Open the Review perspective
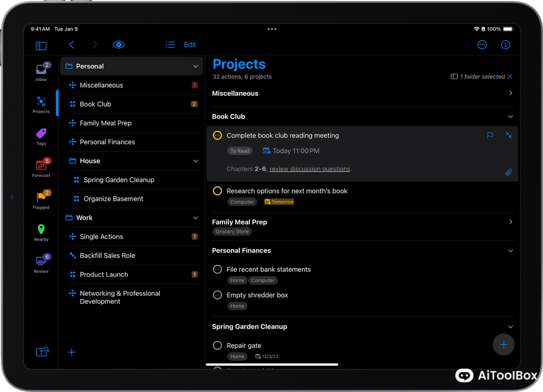Image resolution: width=543 pixels, height=392 pixels. (41, 263)
